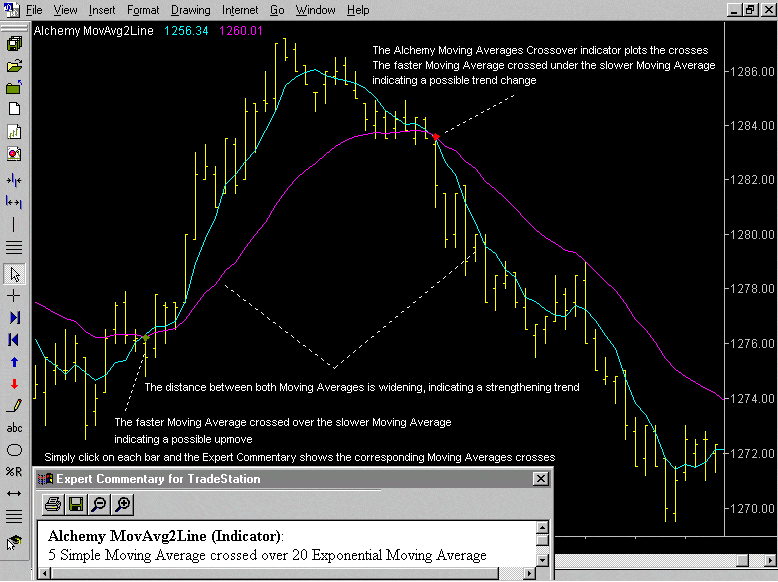This screenshot has height=582, width=778.
Task: Click commentary vertical scrollbar down arrow
Action: (542, 560)
